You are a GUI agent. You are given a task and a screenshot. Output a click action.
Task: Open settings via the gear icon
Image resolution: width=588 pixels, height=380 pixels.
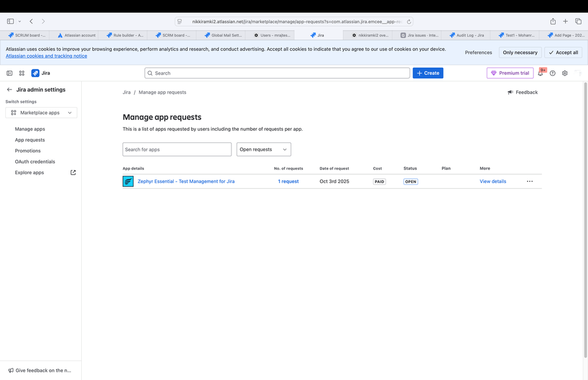[564, 73]
